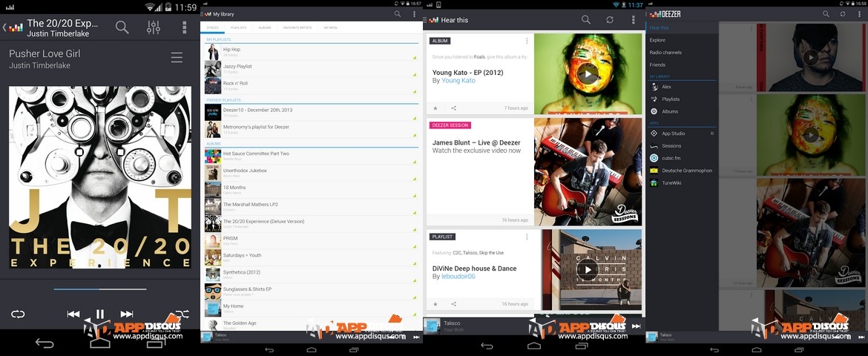Image resolution: width=868 pixels, height=356 pixels.
Task: Open the overflow menu in the player screen
Action: (x=184, y=27)
